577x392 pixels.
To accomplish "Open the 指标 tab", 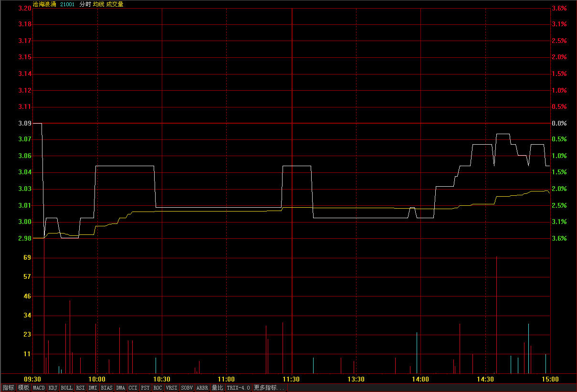I will 9,388.
